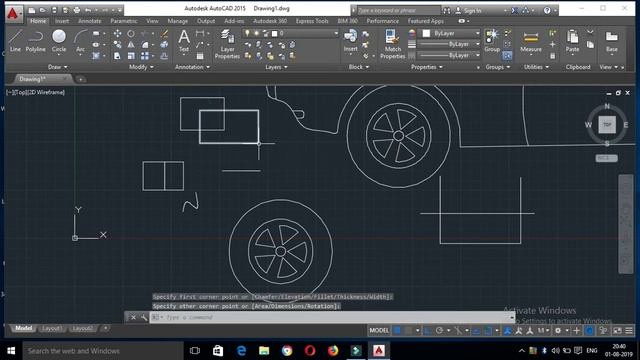Viewport: 640px width, 360px height.
Task: Click the Stretch tool icon
Action: point(117,56)
